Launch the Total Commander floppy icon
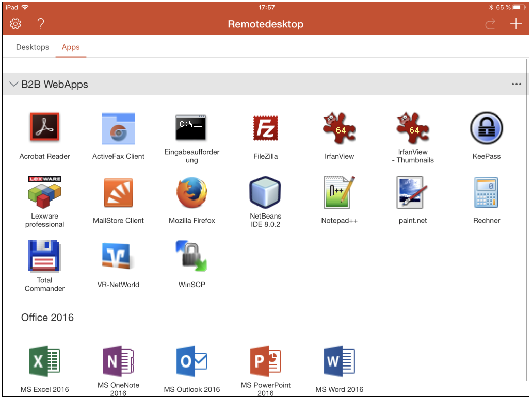 44,256
